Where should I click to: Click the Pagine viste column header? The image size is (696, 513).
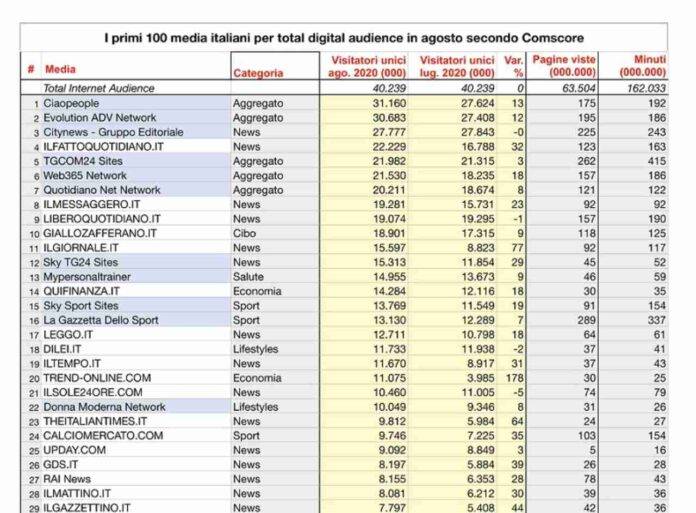pyautogui.click(x=566, y=66)
